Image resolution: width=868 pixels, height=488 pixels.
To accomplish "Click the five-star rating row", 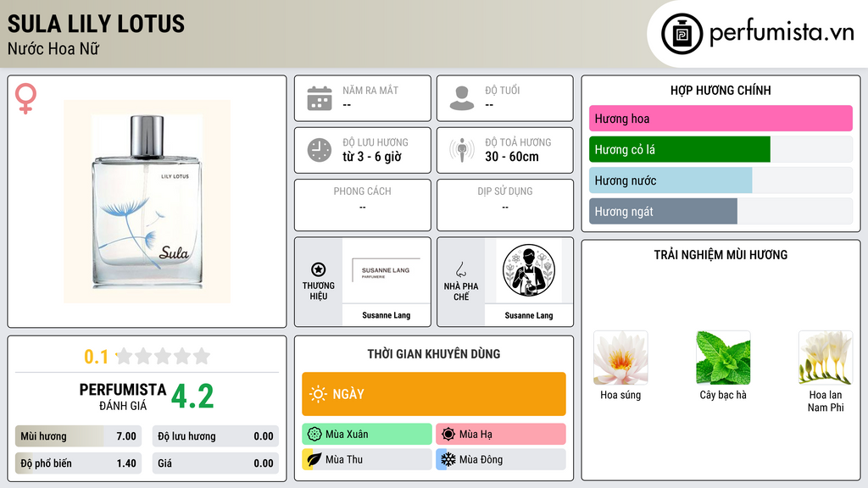I will [x=163, y=356].
